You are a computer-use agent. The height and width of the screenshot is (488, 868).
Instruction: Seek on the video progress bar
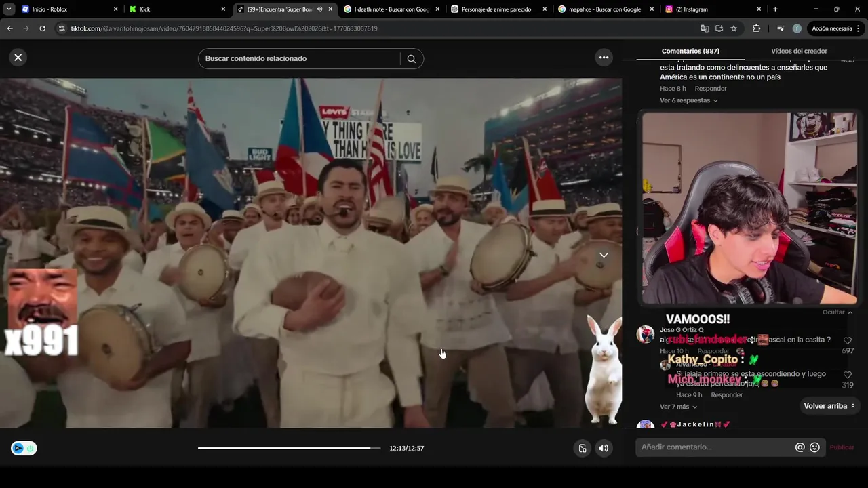[289, 448]
